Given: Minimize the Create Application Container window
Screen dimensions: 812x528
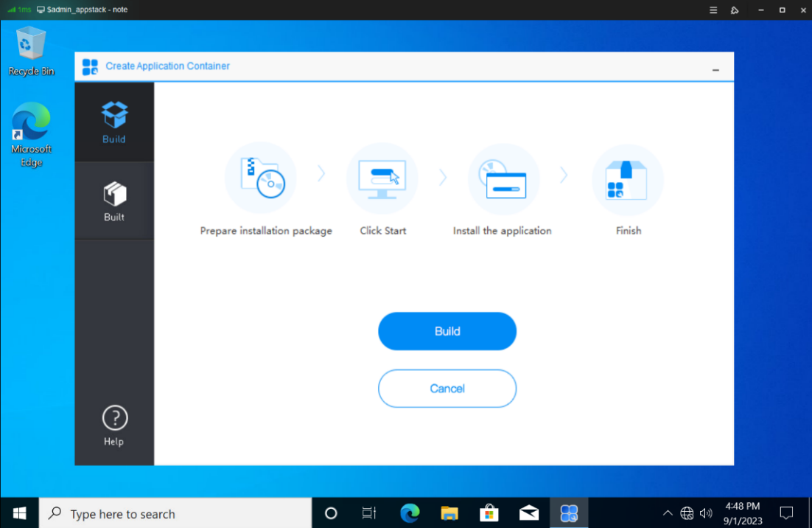Looking at the screenshot, I should point(715,69).
